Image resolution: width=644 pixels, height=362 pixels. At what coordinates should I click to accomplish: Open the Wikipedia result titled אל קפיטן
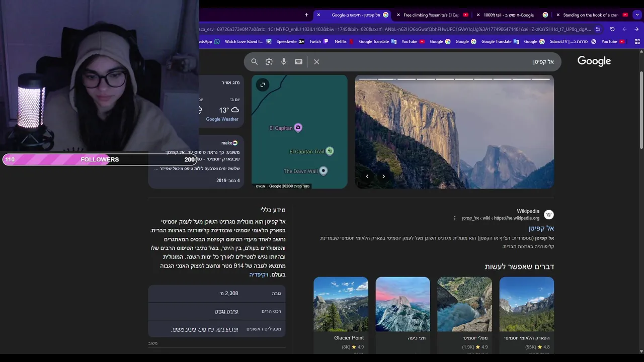tap(541, 228)
